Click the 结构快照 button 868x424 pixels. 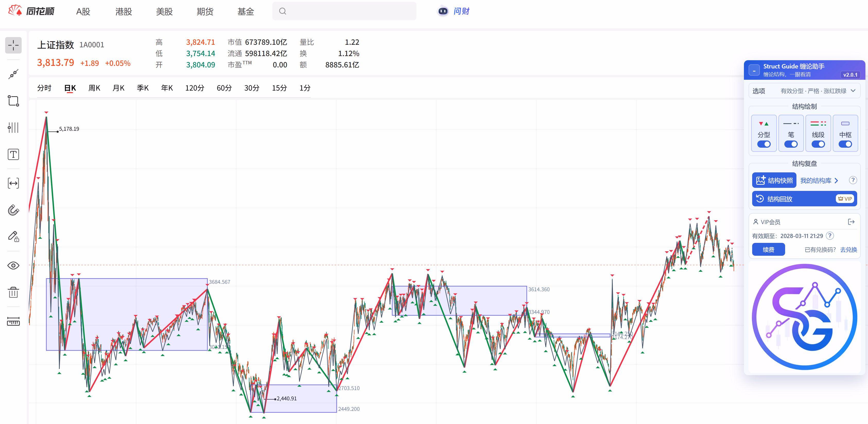pos(774,180)
